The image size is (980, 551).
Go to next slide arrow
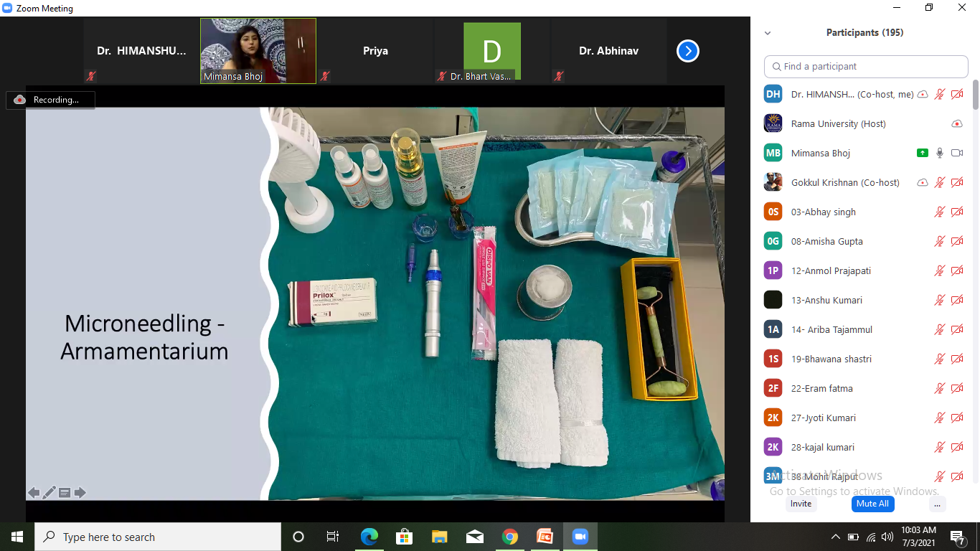pos(80,493)
